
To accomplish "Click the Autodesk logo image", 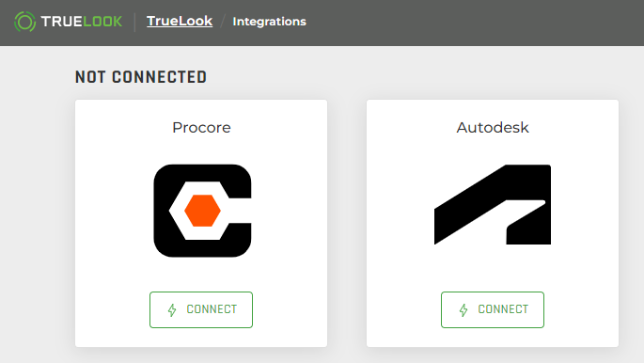I will 493,204.
